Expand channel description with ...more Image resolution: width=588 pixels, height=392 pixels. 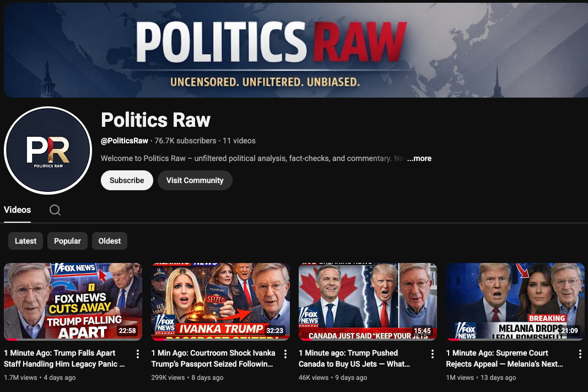[419, 159]
